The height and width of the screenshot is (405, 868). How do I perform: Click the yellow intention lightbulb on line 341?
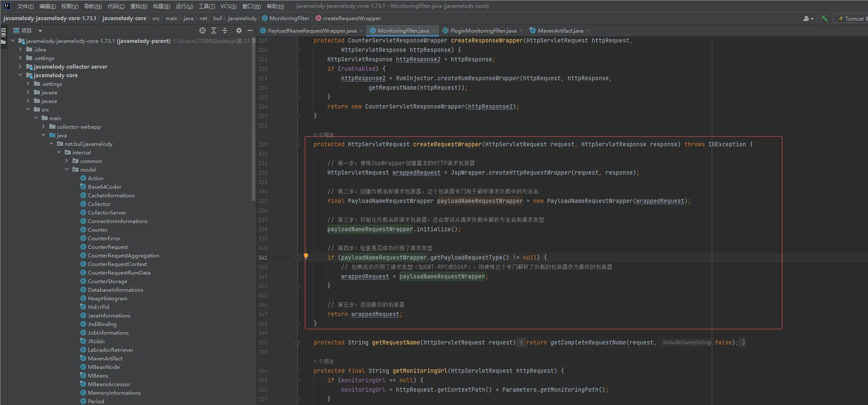[x=306, y=256]
